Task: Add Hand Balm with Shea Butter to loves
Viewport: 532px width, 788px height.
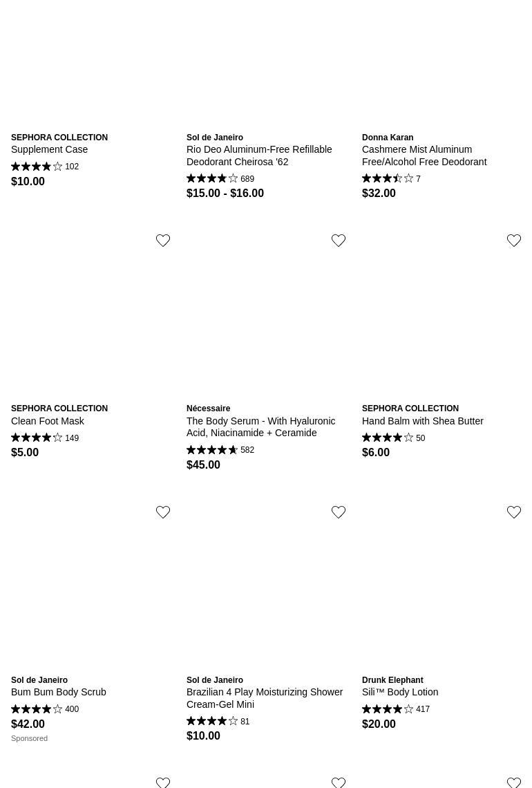Action: 513,241
